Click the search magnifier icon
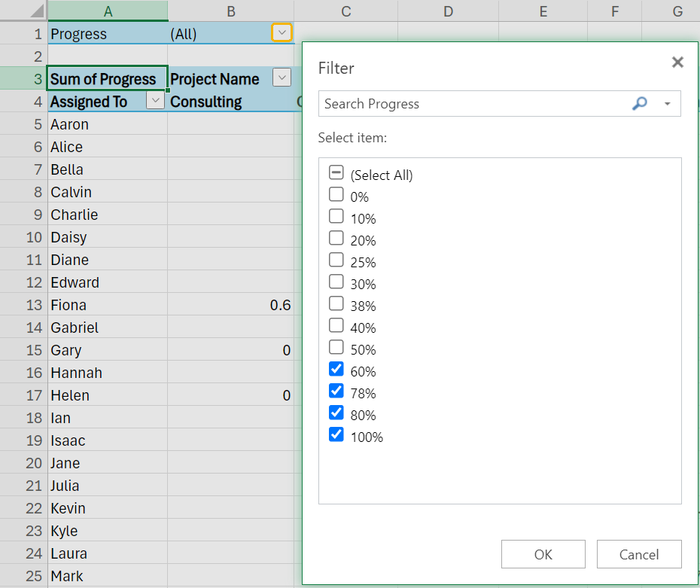Image resolution: width=700 pixels, height=588 pixels. (640, 103)
